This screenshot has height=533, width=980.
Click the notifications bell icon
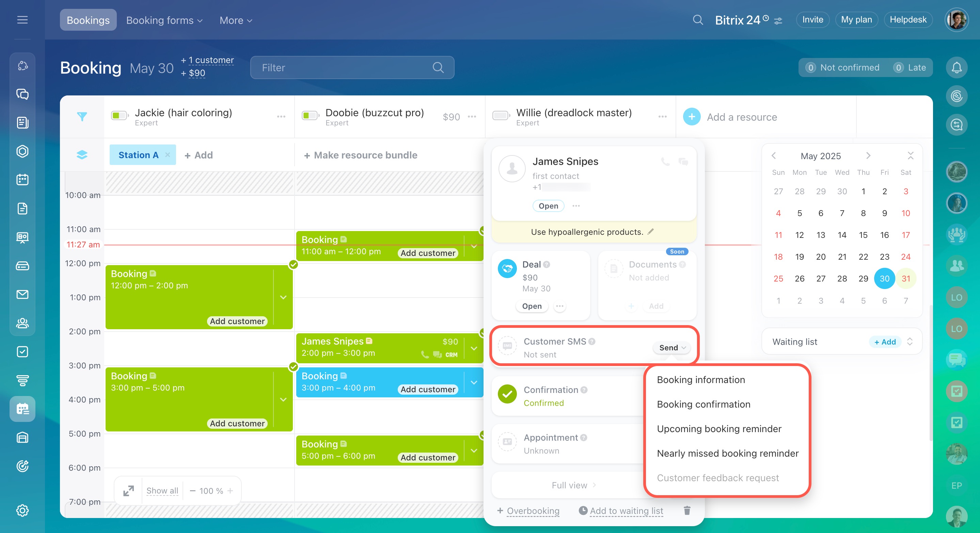tap(957, 68)
